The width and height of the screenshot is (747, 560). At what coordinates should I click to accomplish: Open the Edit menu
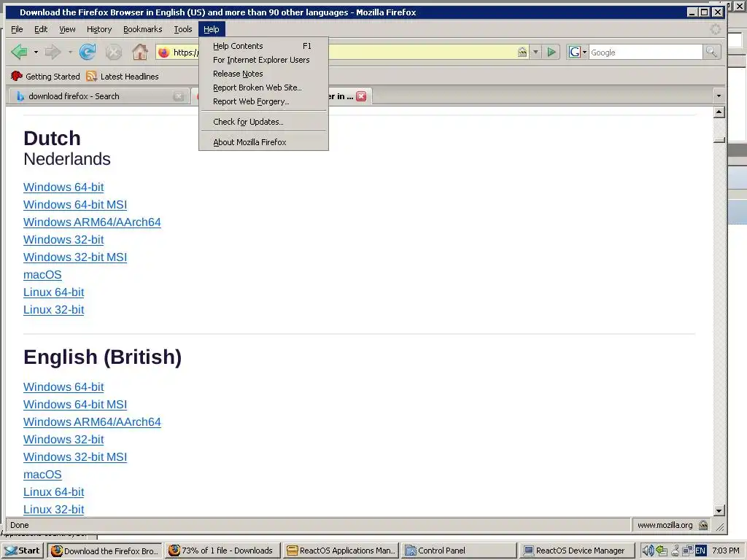[x=41, y=29]
